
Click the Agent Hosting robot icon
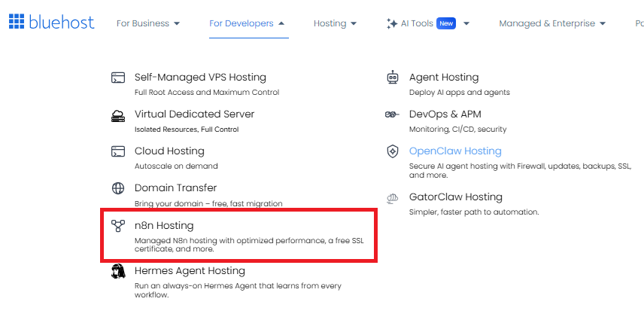tap(393, 78)
